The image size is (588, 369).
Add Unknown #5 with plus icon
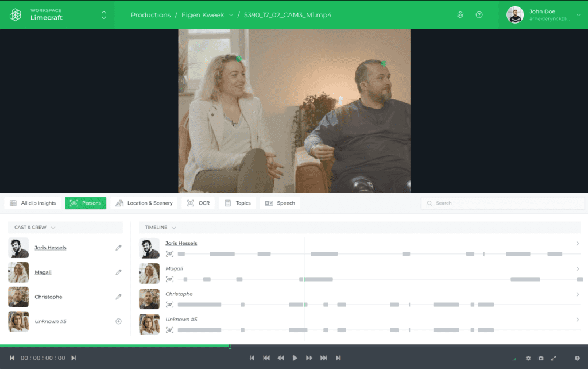118,321
